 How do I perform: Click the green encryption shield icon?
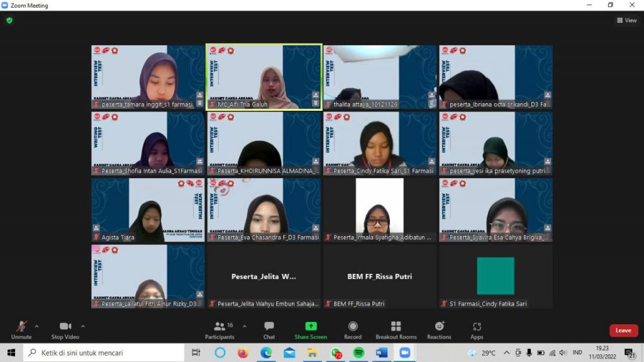point(9,20)
